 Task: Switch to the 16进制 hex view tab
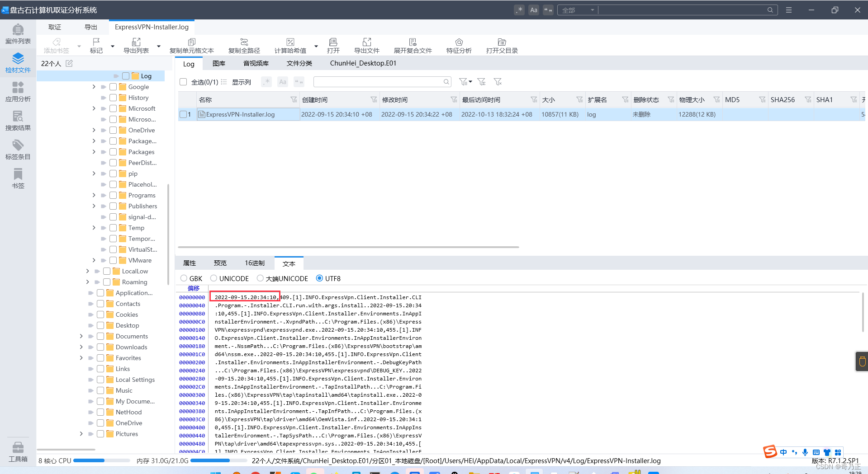click(x=255, y=263)
